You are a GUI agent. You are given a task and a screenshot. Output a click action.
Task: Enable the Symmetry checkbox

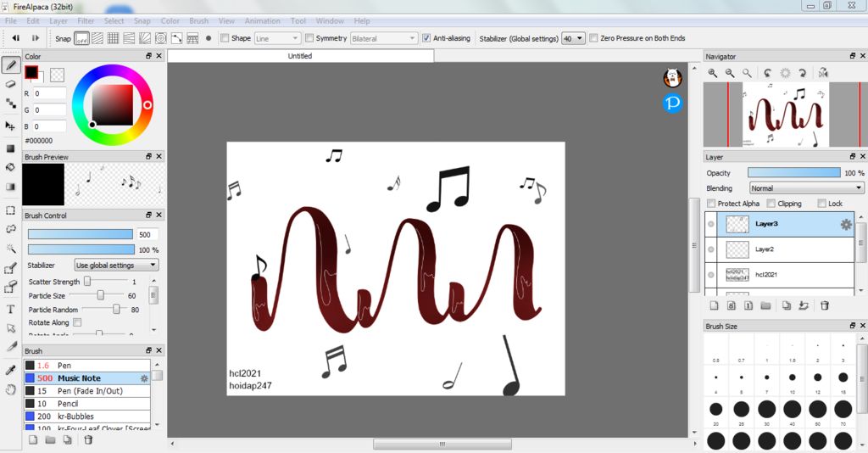click(x=309, y=38)
